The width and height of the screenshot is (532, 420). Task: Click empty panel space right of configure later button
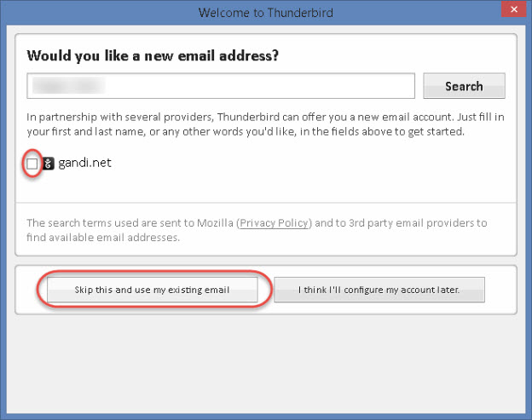(x=500, y=290)
